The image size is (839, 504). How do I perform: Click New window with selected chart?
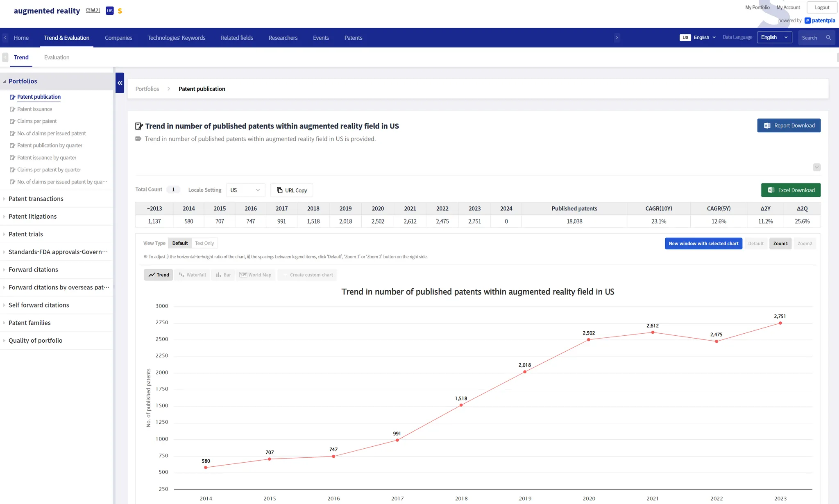click(703, 244)
